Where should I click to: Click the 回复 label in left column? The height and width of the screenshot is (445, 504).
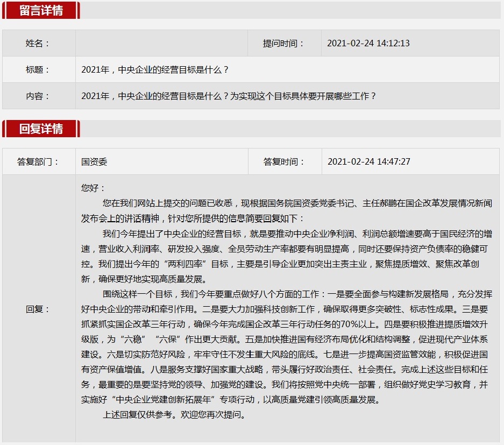click(38, 309)
